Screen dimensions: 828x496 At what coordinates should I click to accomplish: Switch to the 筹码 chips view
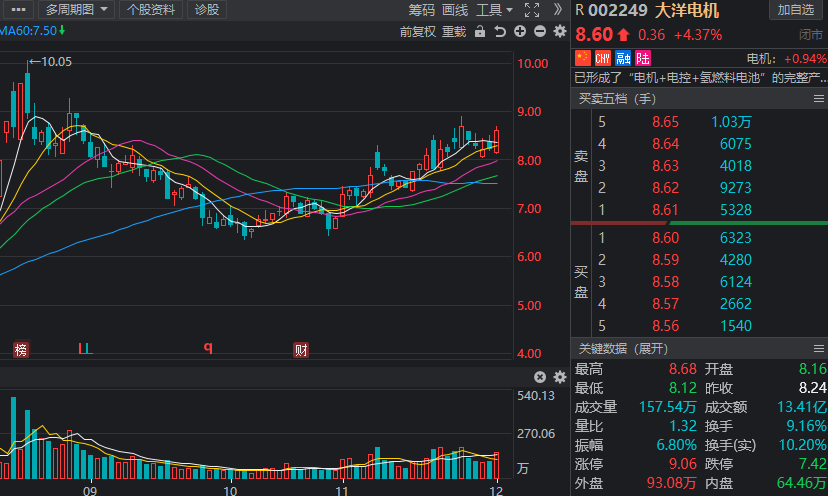(x=422, y=10)
